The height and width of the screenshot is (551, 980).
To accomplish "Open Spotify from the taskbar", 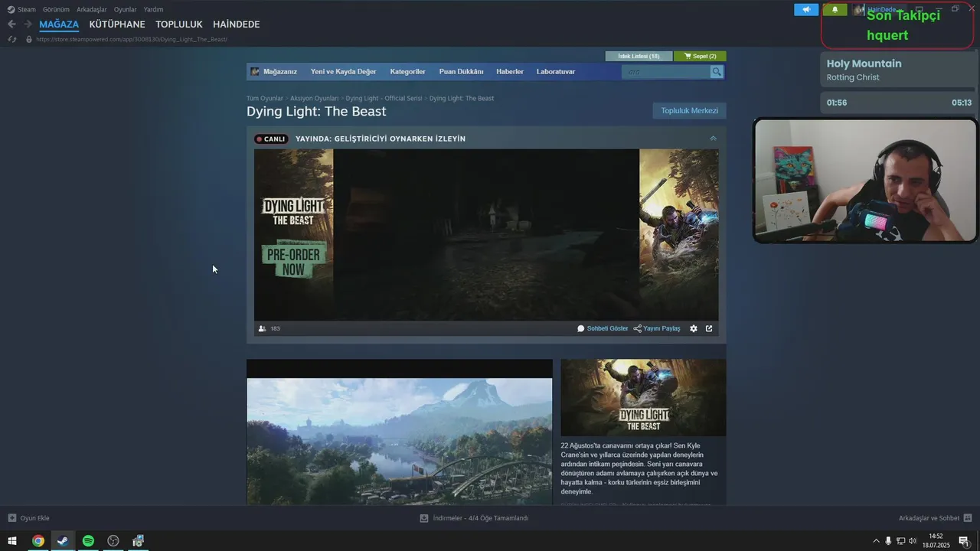I will click(88, 541).
